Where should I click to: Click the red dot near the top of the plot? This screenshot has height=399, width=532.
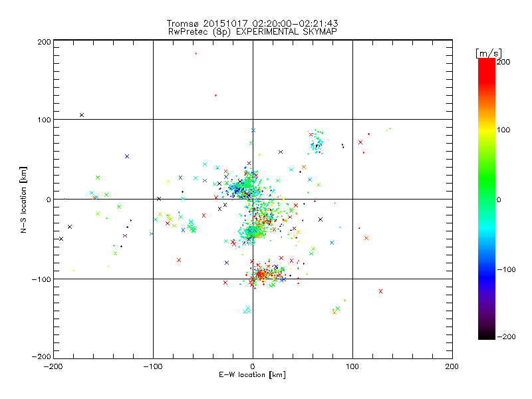pos(196,54)
